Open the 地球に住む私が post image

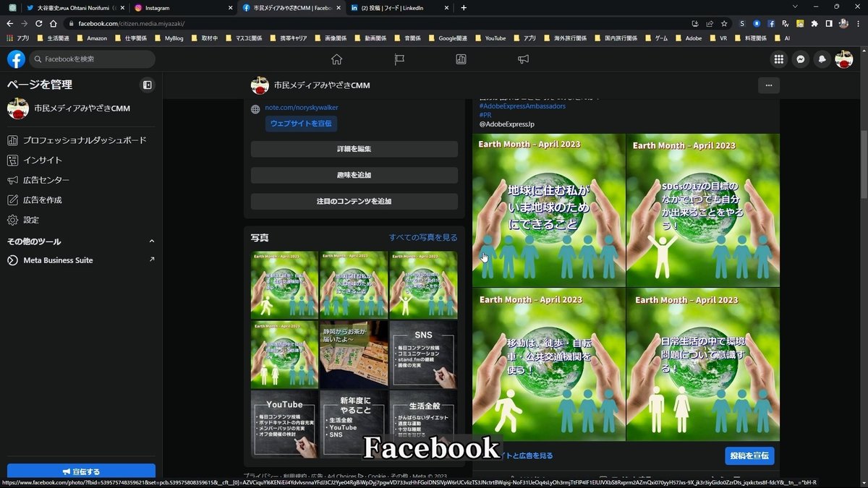549,210
